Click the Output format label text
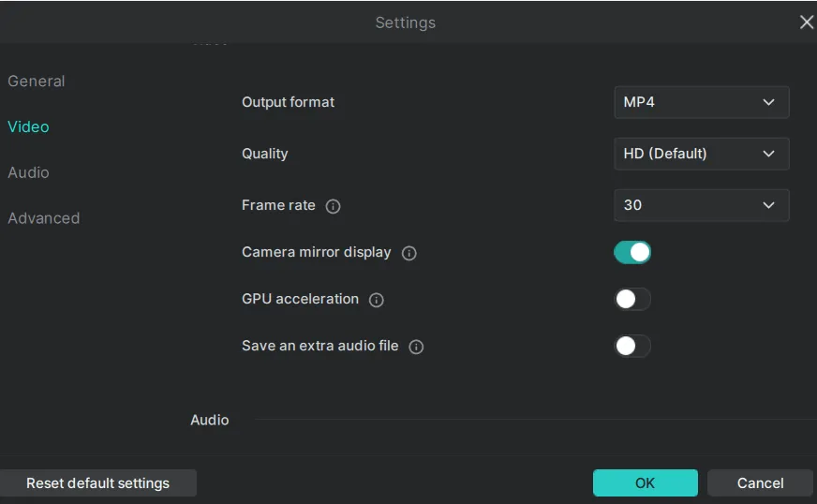 288,102
